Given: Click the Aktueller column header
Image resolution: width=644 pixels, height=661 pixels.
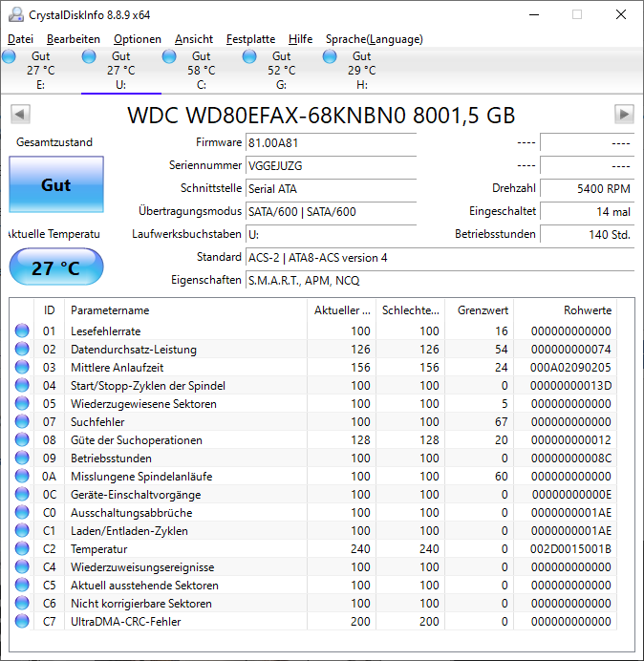Looking at the screenshot, I should click(342, 310).
